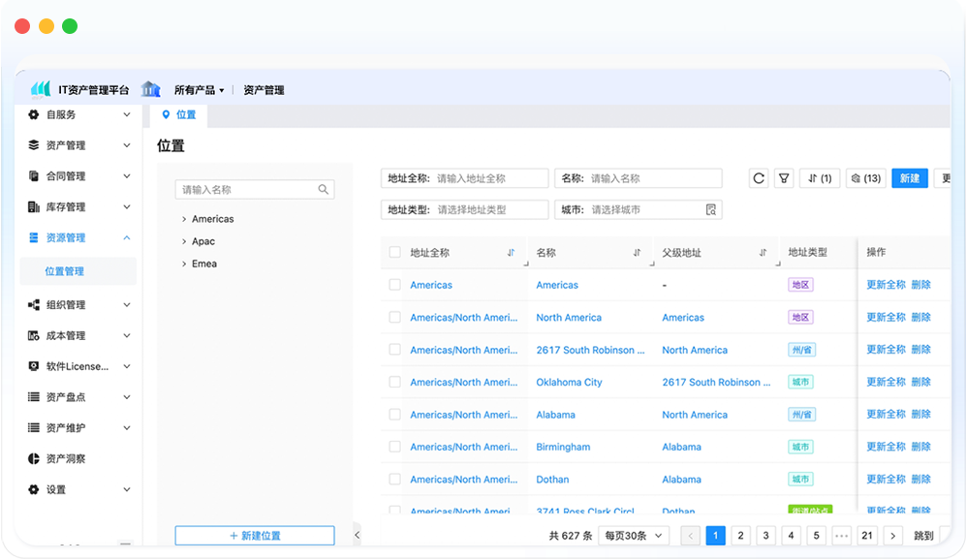Click the blue 新建 button

tap(909, 178)
